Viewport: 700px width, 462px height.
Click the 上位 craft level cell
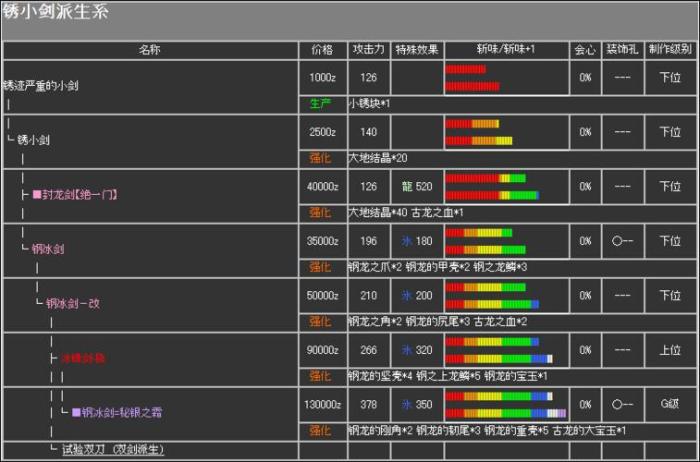pos(670,350)
